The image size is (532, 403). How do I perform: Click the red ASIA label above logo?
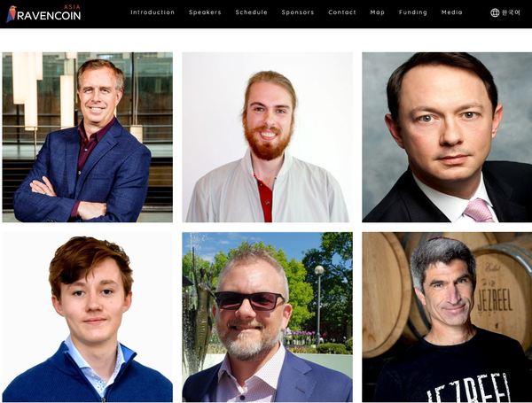(x=72, y=6)
